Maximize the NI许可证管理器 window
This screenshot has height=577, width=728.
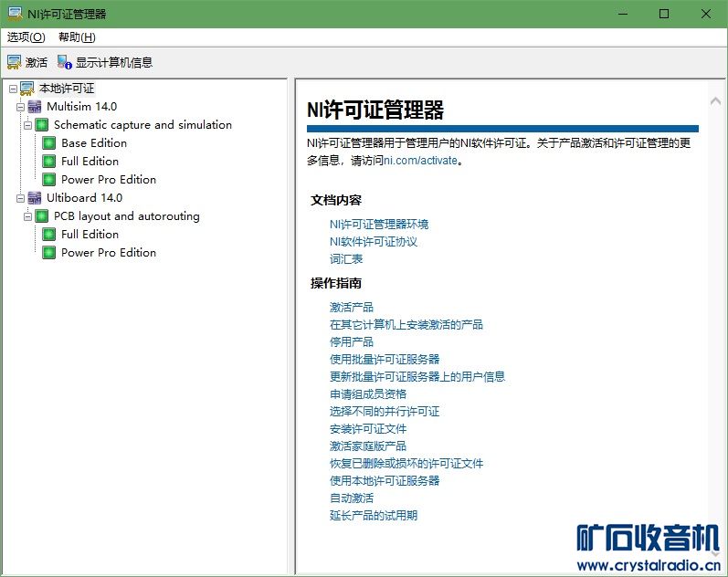pos(664,14)
